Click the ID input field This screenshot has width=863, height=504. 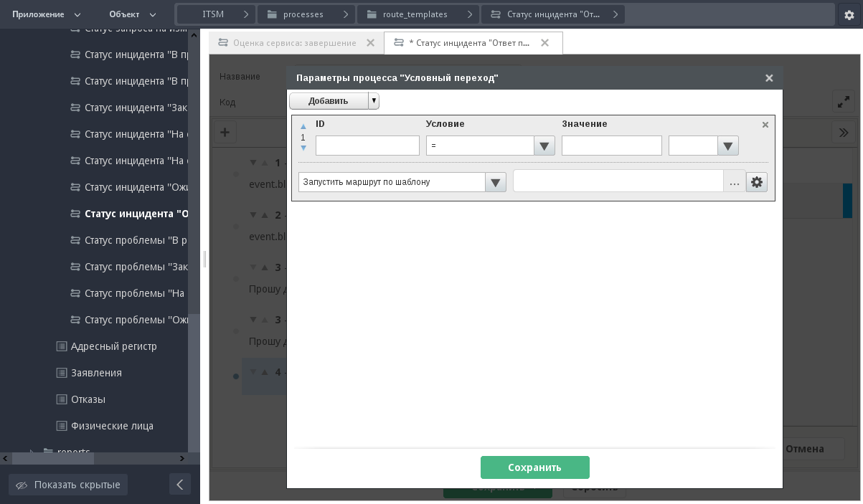pos(367,146)
